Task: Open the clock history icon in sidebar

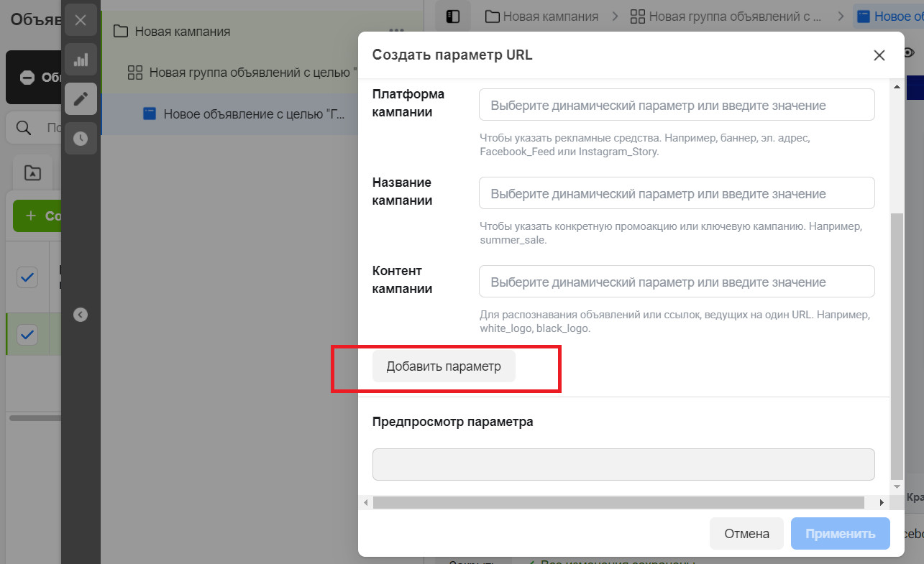Action: pos(81,139)
